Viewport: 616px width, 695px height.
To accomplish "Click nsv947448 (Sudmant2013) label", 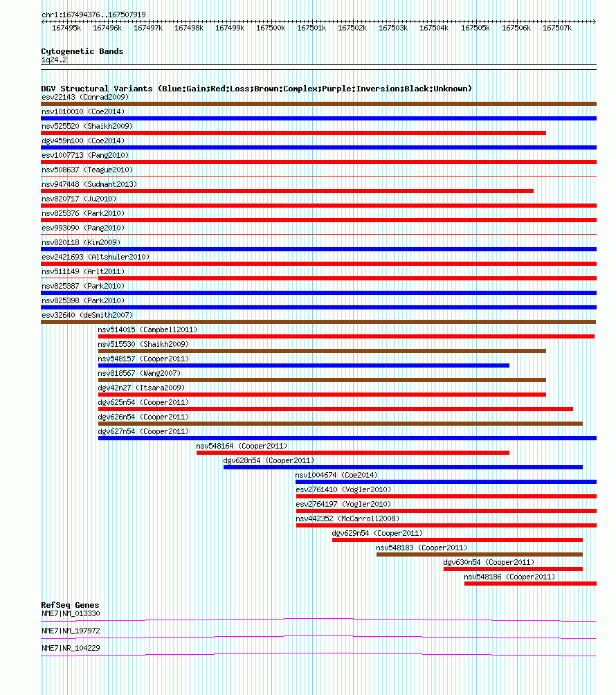I will coord(89,184).
